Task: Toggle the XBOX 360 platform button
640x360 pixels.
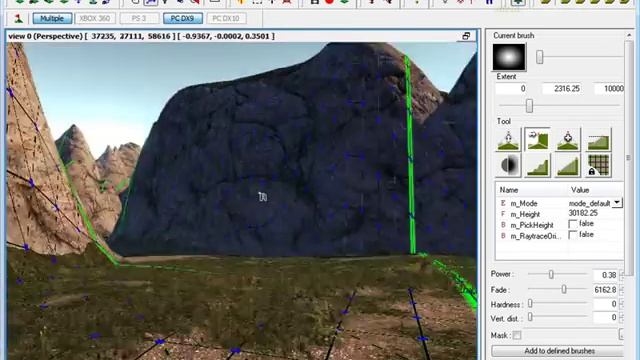Action: tap(95, 18)
